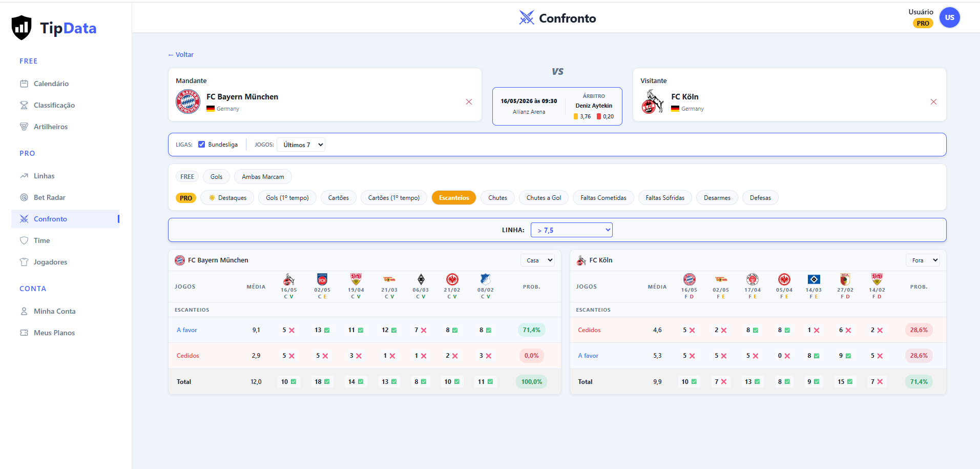980x469 pixels.
Task: Open the Últimos 7 jogos dropdown
Action: pos(301,145)
